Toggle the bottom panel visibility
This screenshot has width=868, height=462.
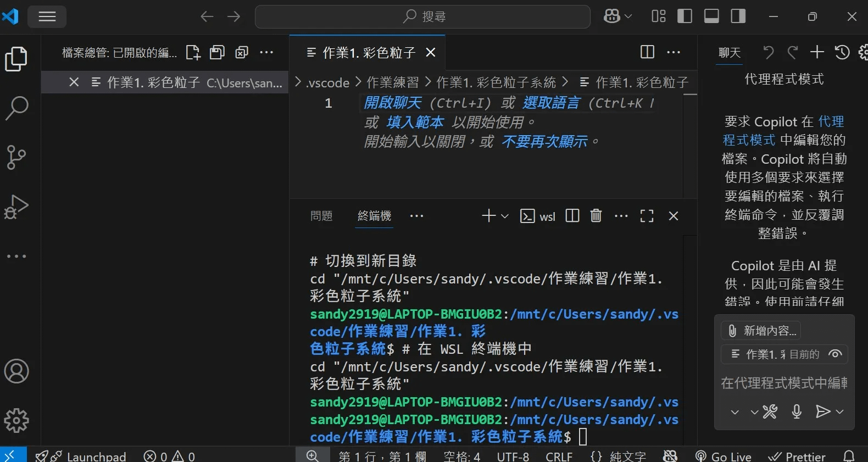point(711,16)
